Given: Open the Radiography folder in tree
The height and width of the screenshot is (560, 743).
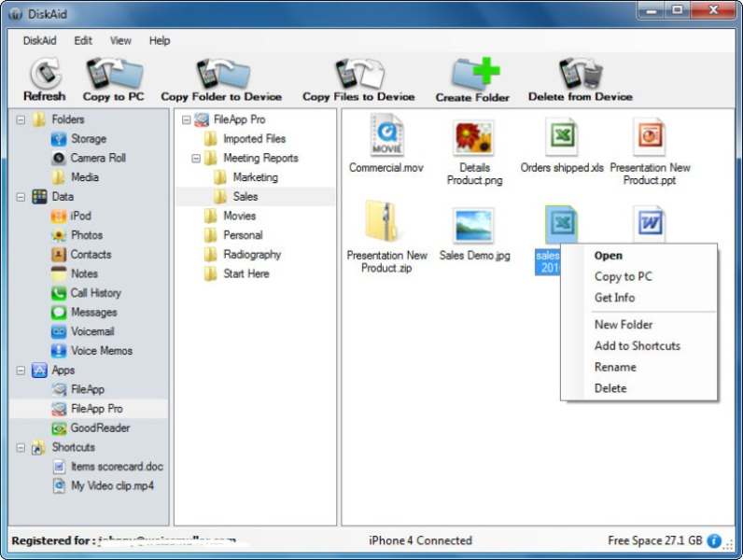Looking at the screenshot, I should click(x=251, y=254).
